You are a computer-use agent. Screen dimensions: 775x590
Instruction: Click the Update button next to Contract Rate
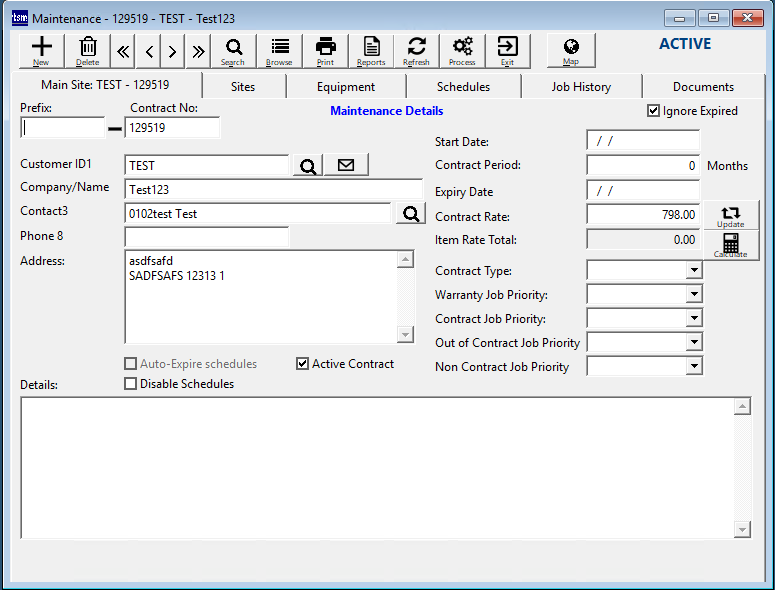point(731,216)
